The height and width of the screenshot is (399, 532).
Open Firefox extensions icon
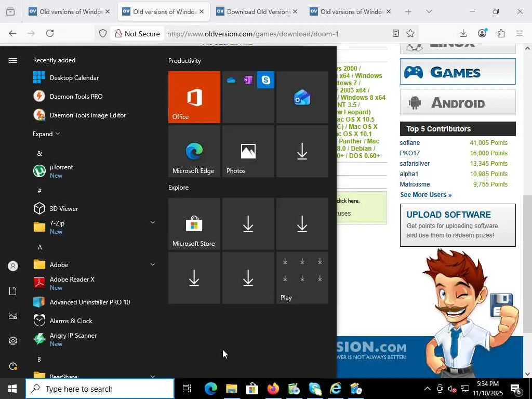pyautogui.click(x=501, y=33)
